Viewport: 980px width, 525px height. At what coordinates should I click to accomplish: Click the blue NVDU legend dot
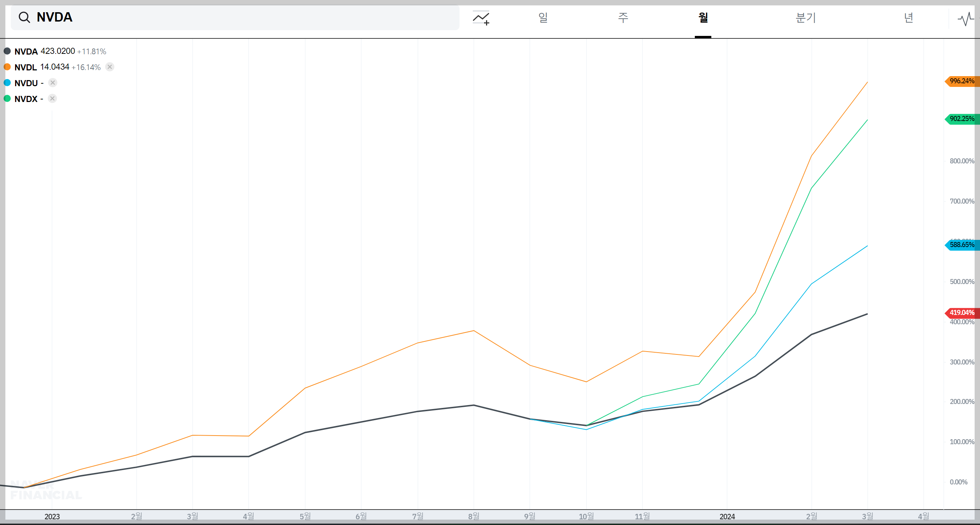[7, 83]
